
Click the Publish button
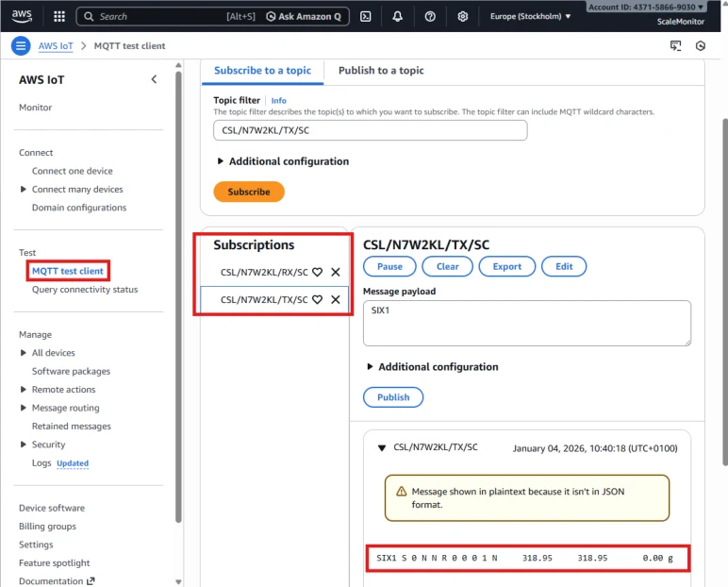tap(393, 397)
